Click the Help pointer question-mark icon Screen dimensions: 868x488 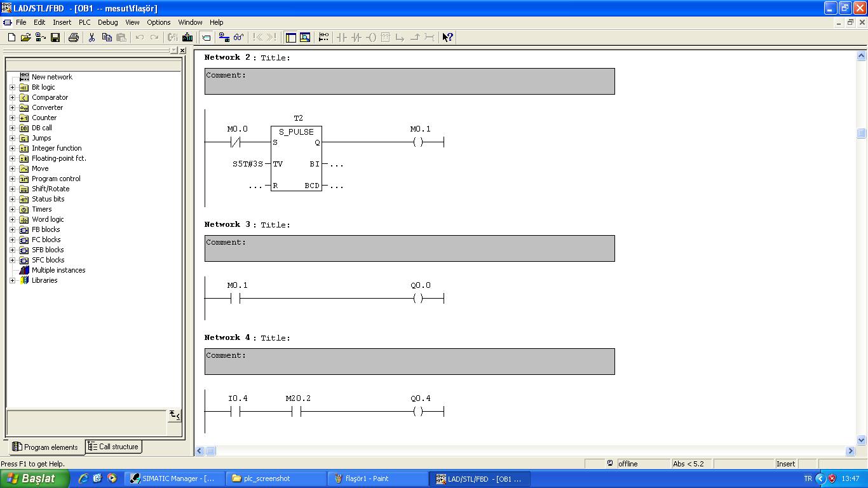pos(447,37)
